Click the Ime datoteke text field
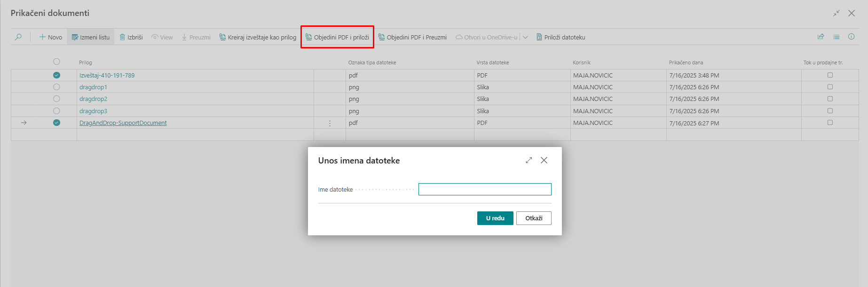 pos(484,189)
